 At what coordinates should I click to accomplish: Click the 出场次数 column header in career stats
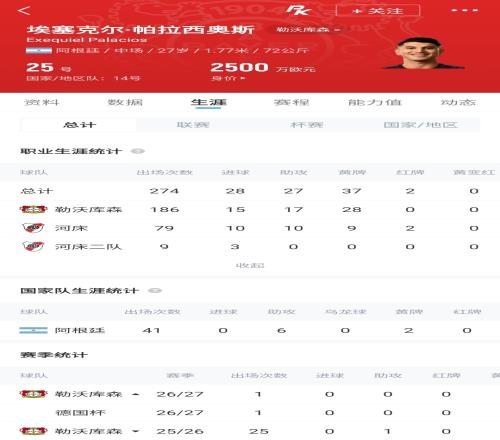pos(164,172)
